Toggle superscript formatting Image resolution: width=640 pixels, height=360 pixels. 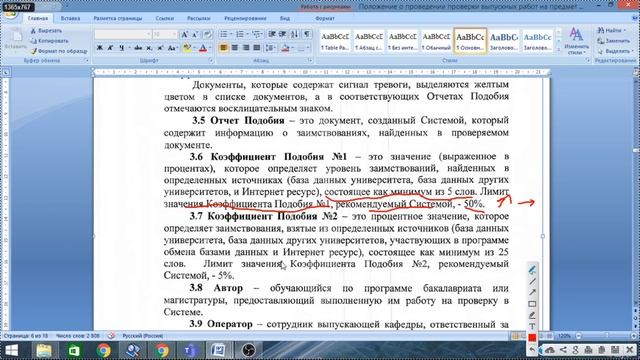[x=160, y=48]
